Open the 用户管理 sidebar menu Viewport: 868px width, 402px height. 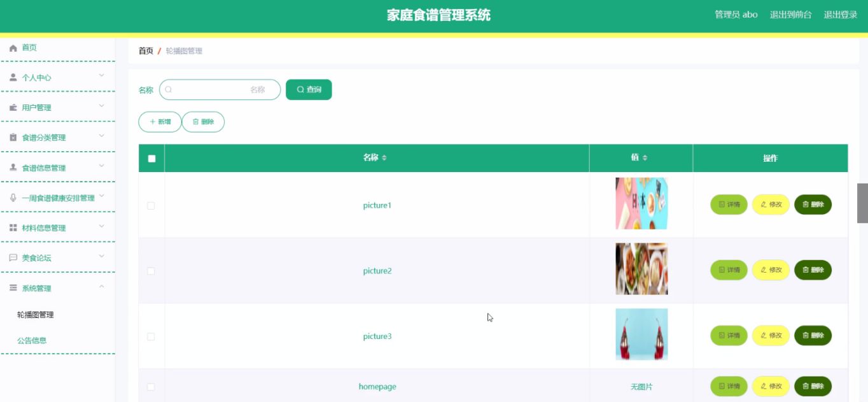pyautogui.click(x=57, y=108)
